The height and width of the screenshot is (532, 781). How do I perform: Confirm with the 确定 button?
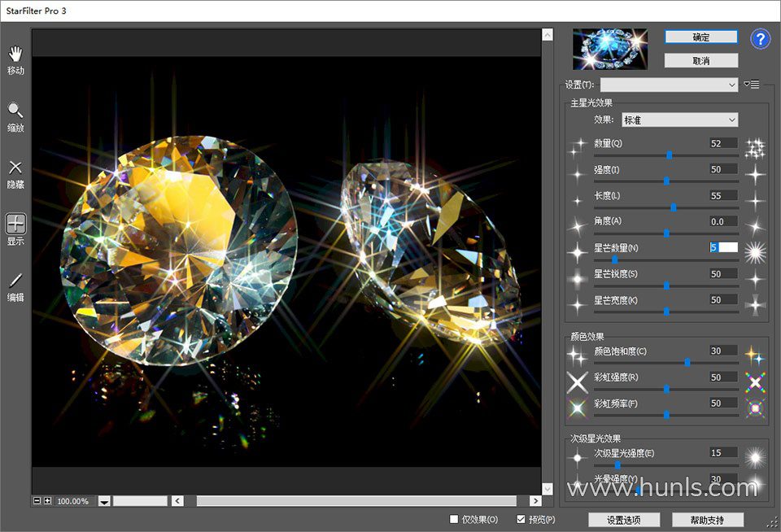coord(700,37)
